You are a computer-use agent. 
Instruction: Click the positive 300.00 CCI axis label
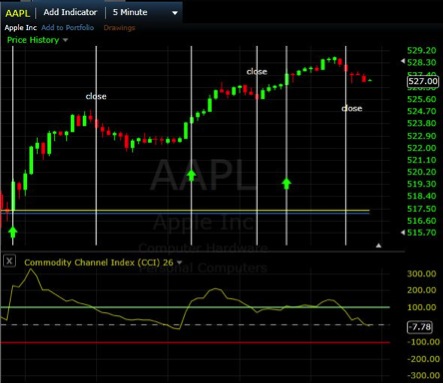422,274
